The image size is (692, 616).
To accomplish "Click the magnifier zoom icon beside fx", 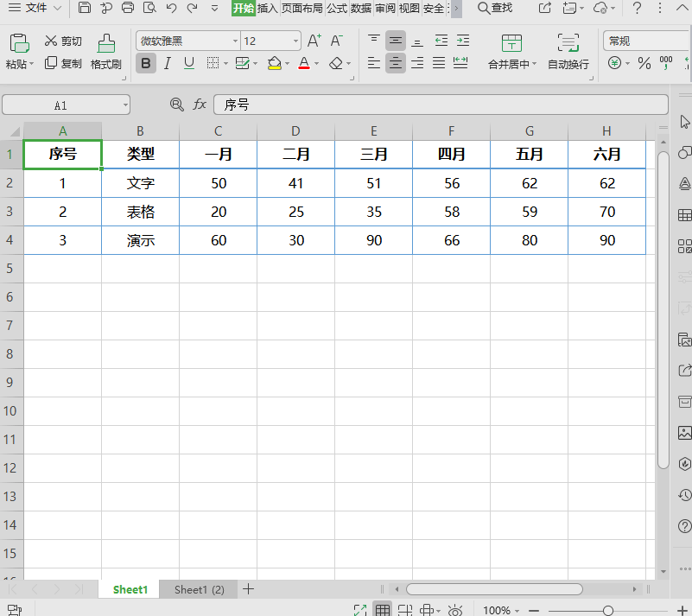I will tap(177, 105).
